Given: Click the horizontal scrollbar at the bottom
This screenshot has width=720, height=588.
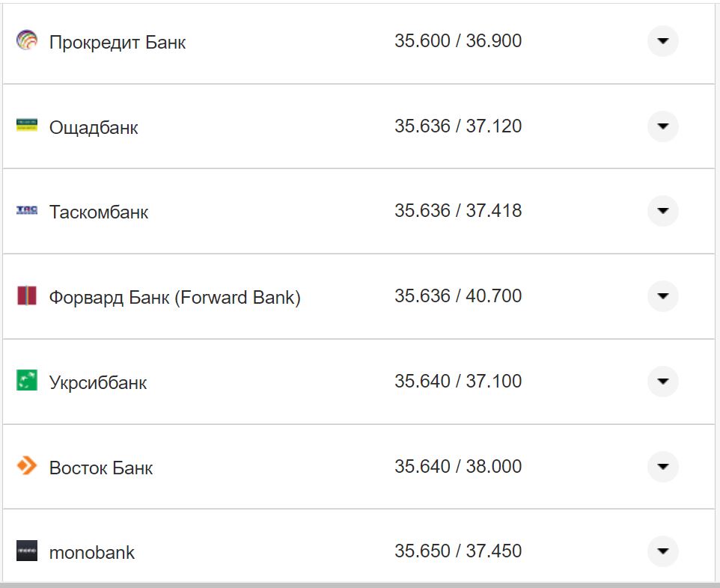Looking at the screenshot, I should click(x=360, y=585).
